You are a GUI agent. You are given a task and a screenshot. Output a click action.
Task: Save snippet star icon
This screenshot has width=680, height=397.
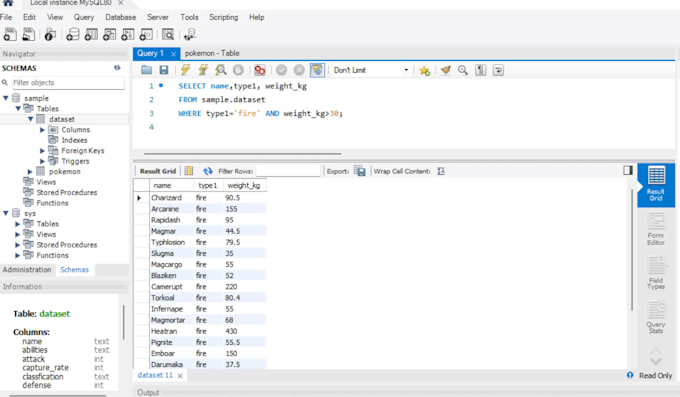425,70
